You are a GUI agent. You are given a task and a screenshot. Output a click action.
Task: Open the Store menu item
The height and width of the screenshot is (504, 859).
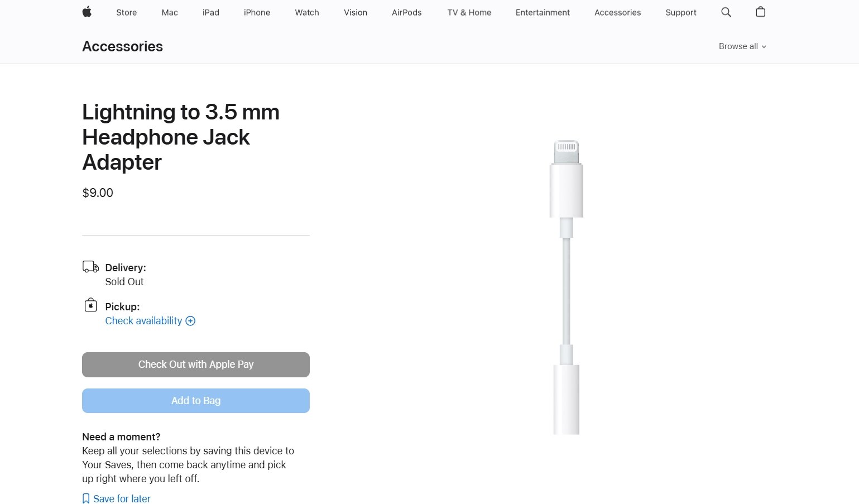(127, 12)
